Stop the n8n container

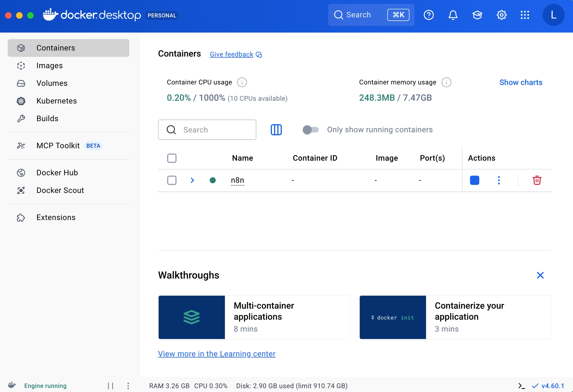(474, 180)
